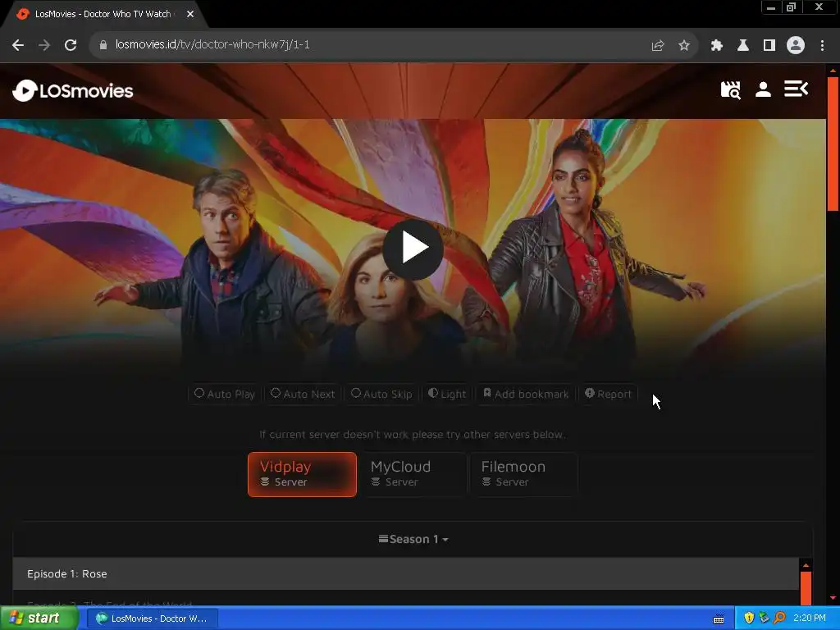Select the Filemoon server
840x630 pixels.
(x=524, y=474)
